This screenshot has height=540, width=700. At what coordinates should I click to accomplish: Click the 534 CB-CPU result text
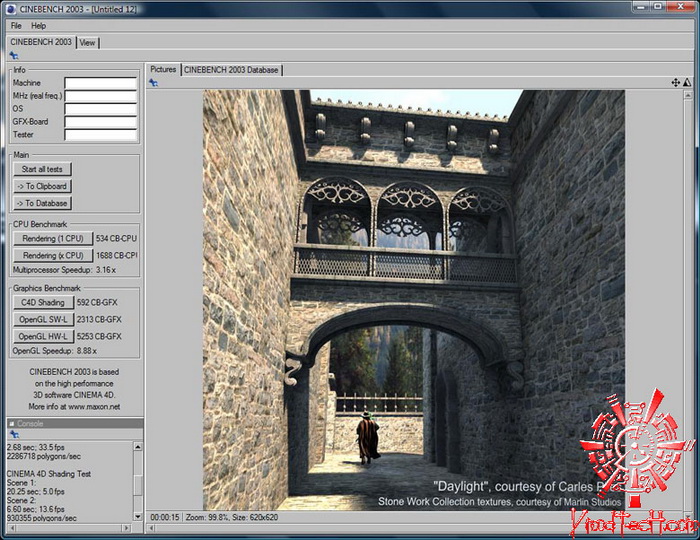tap(116, 238)
